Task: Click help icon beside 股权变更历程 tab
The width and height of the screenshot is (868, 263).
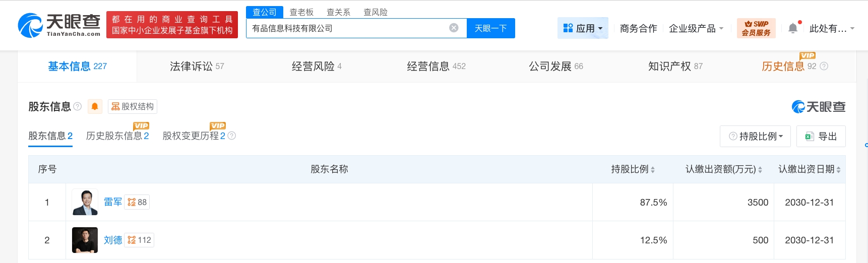Action: click(x=232, y=136)
